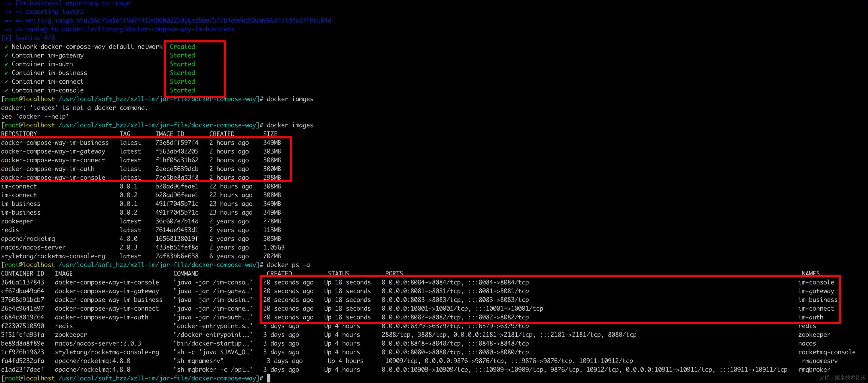This screenshot has width=868, height=383.
Task: Click the CONTAINER ID column header
Action: 22,274
